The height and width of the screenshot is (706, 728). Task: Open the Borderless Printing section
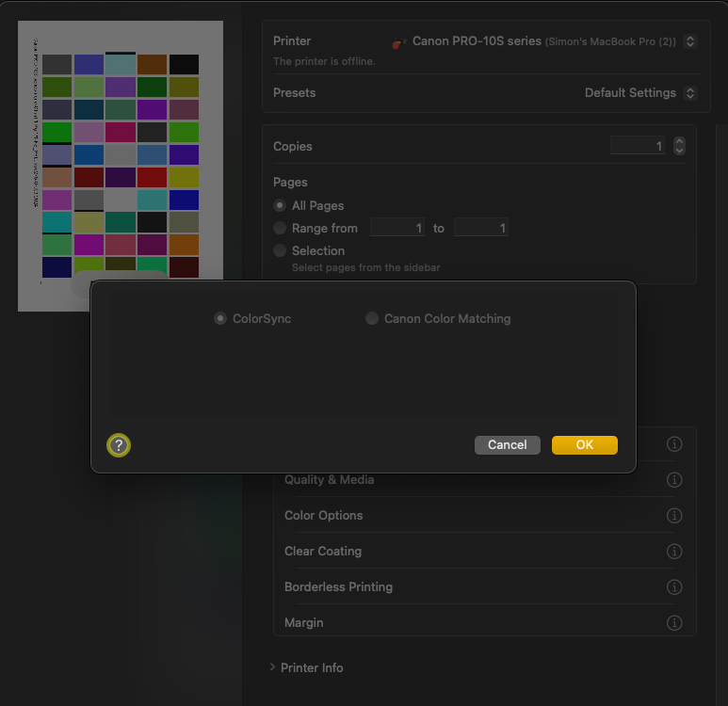pos(338,587)
